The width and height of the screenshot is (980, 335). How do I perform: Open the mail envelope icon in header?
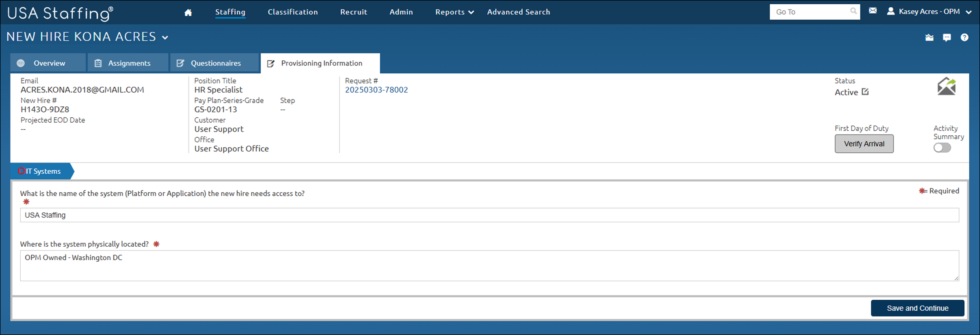(873, 11)
